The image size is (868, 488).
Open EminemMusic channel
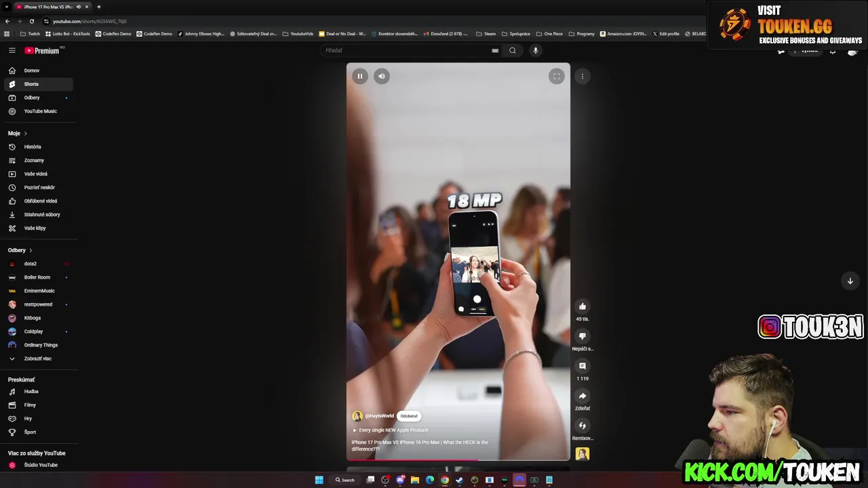pyautogui.click(x=38, y=291)
